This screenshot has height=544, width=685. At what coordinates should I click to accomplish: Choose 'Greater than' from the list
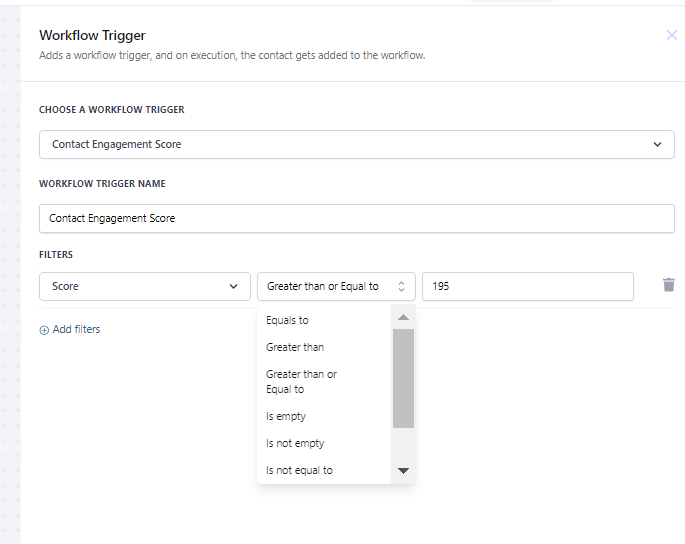coord(295,347)
